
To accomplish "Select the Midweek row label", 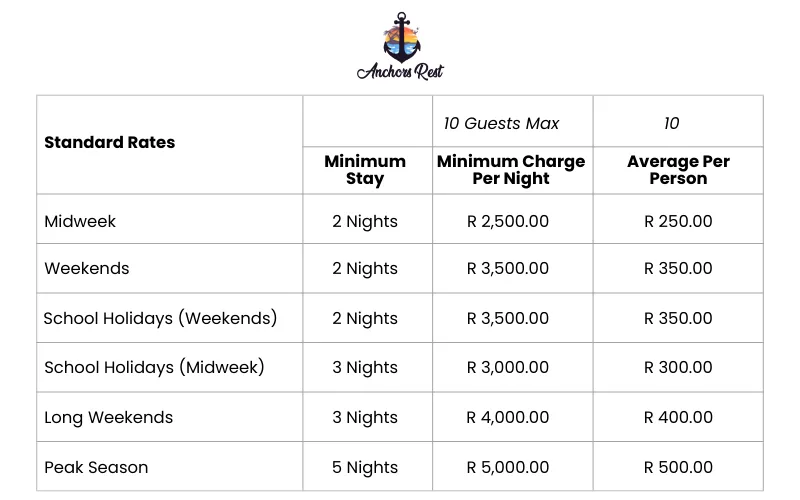I will 80,221.
